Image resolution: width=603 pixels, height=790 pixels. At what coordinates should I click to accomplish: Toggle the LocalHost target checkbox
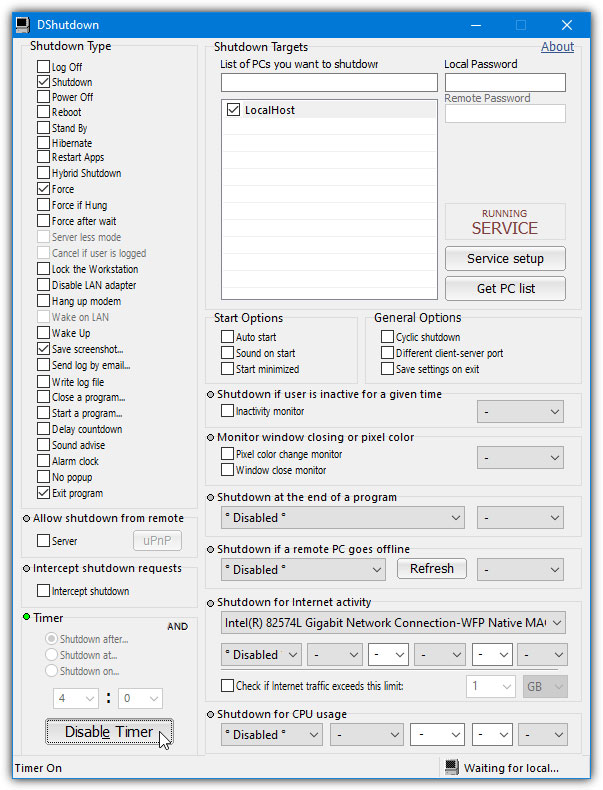(234, 110)
